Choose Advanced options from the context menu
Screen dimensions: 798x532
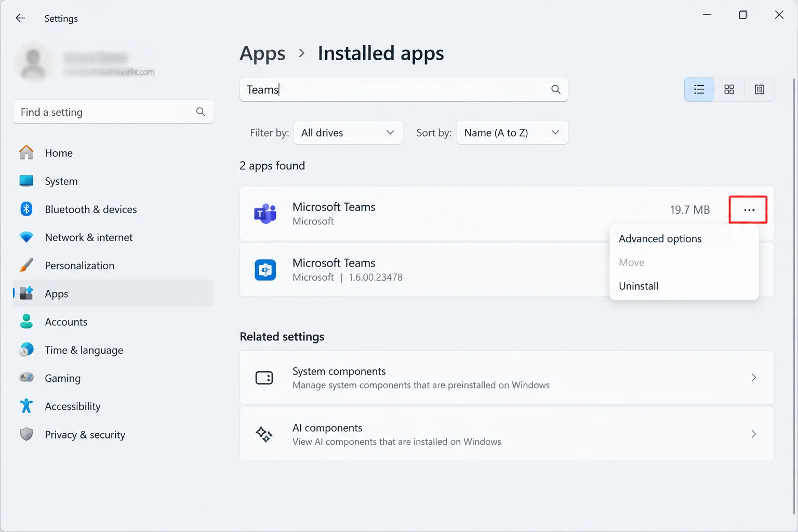(x=684, y=238)
